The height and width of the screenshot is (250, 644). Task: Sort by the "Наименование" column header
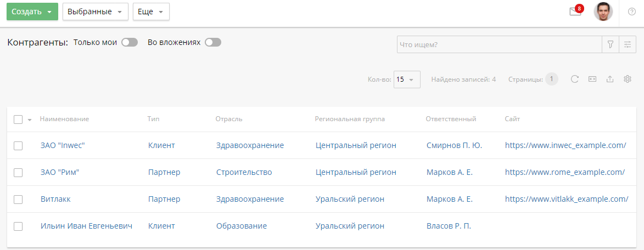[x=64, y=119]
